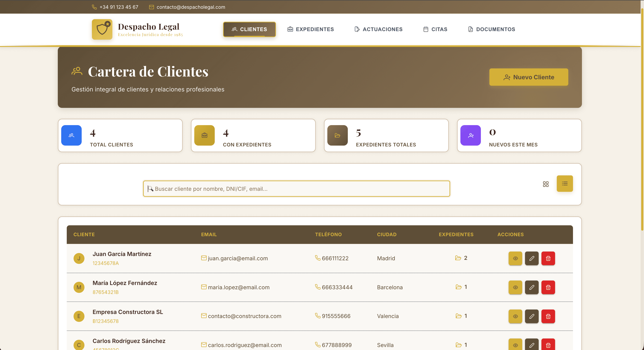Open the Citas tab
The height and width of the screenshot is (350, 644).
(435, 29)
